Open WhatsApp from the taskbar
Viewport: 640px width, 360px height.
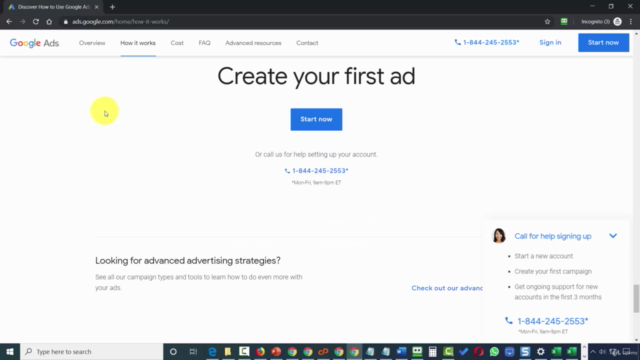tap(494, 351)
